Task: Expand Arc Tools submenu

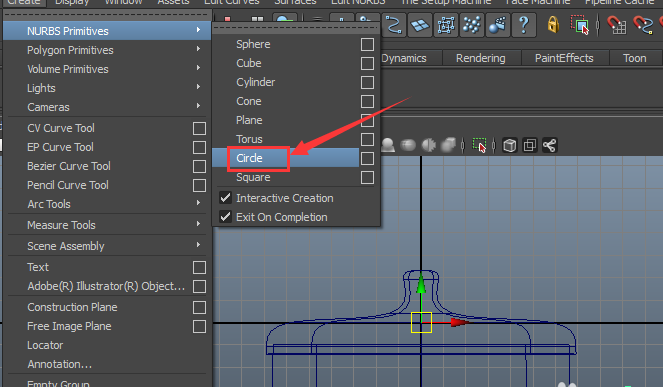Action: pos(107,204)
